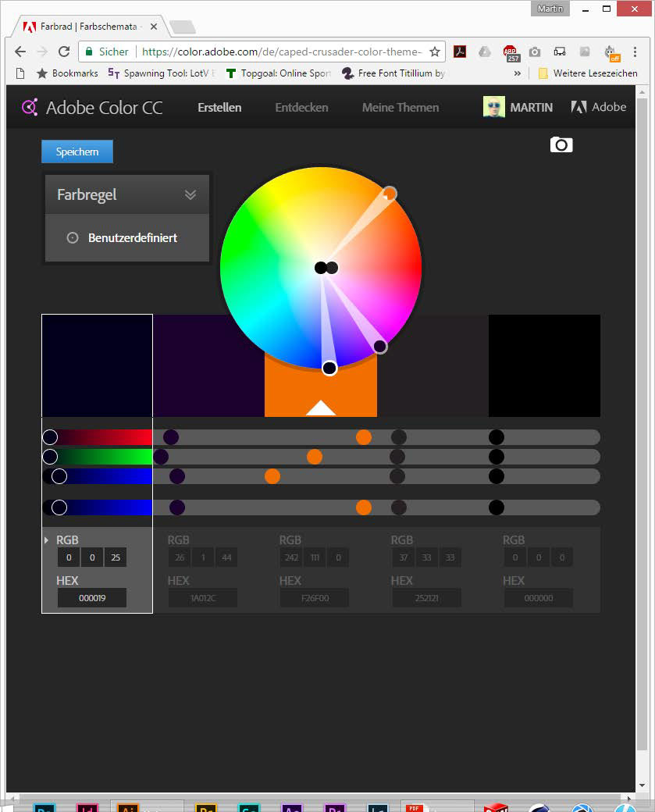Switch to the Erstellen tab

tap(219, 107)
